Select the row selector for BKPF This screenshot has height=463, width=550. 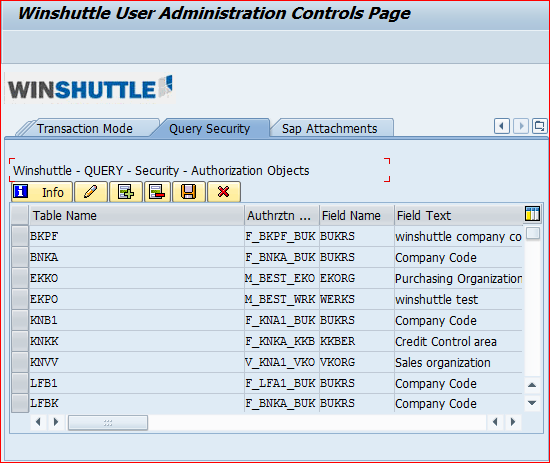[x=20, y=236]
